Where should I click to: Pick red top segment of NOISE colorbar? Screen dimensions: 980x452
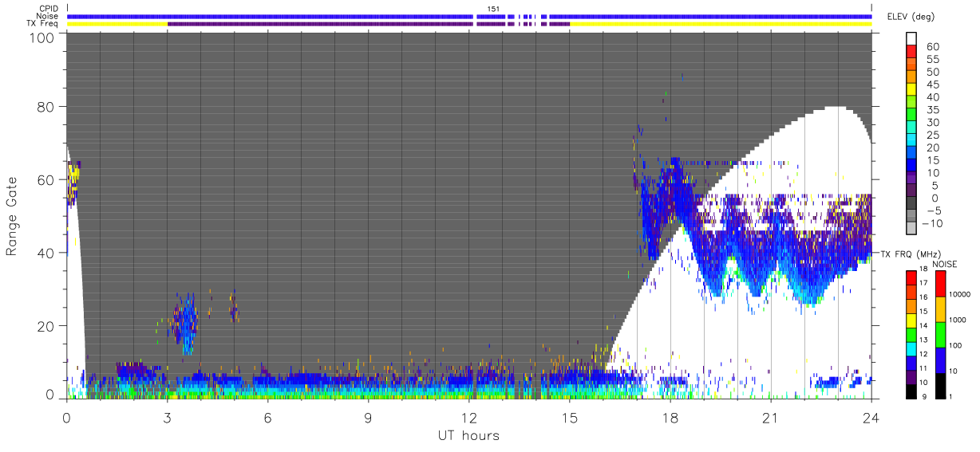(940, 284)
